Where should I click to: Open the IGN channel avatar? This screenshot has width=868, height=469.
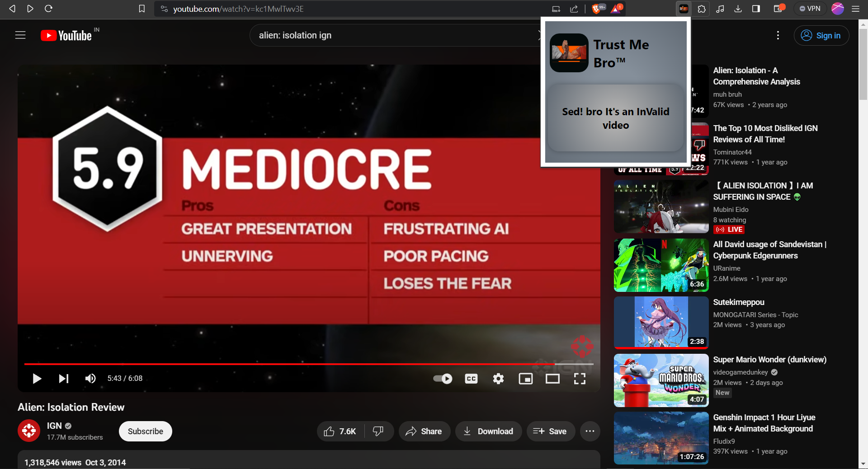(x=29, y=431)
